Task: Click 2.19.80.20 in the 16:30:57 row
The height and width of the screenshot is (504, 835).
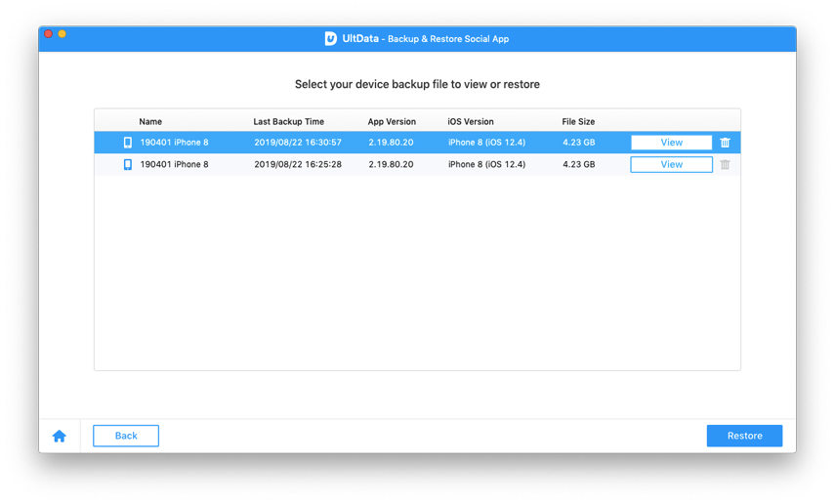Action: [x=391, y=143]
